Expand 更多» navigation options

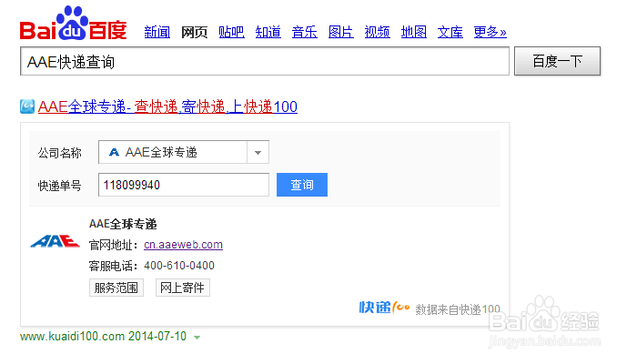[x=490, y=32]
